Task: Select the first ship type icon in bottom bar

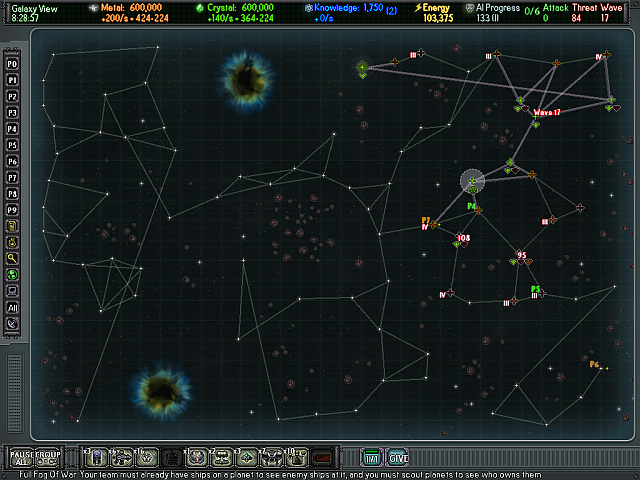Action: point(98,458)
